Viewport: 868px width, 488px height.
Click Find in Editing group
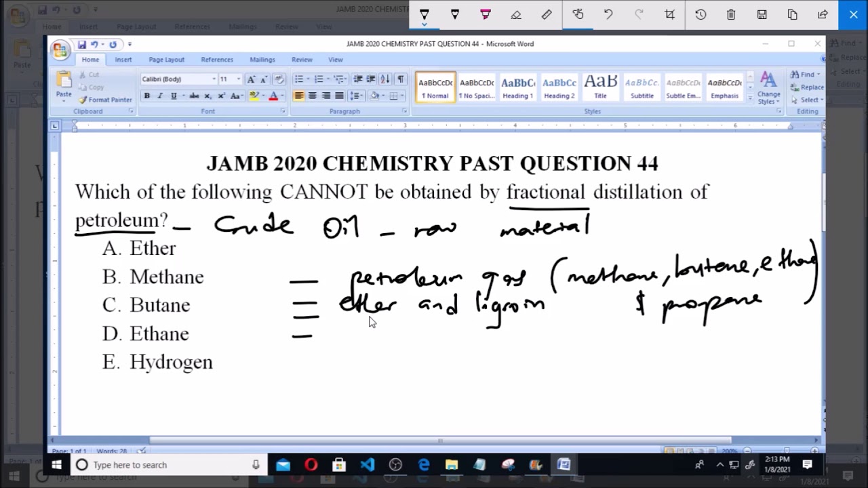(806, 75)
